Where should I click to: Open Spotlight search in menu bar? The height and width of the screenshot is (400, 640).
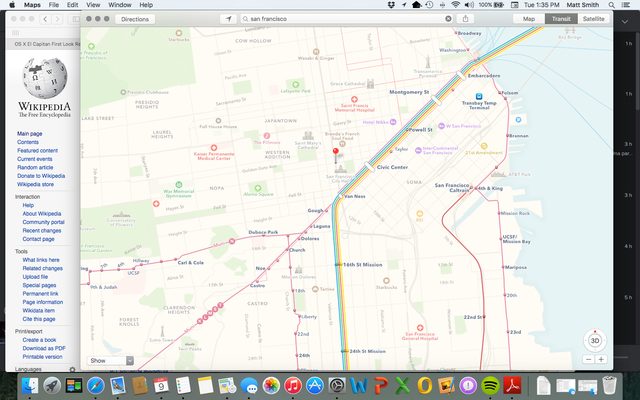(611, 5)
